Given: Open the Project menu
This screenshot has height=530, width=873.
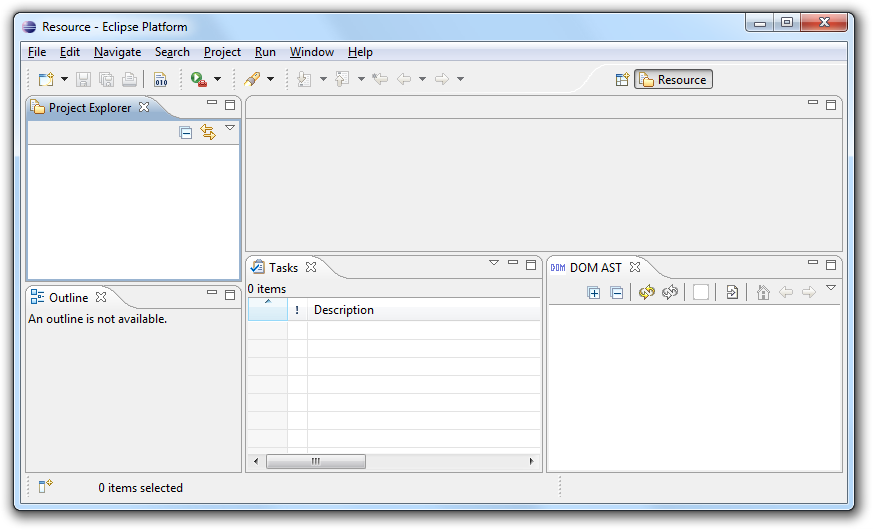Looking at the screenshot, I should pyautogui.click(x=222, y=52).
